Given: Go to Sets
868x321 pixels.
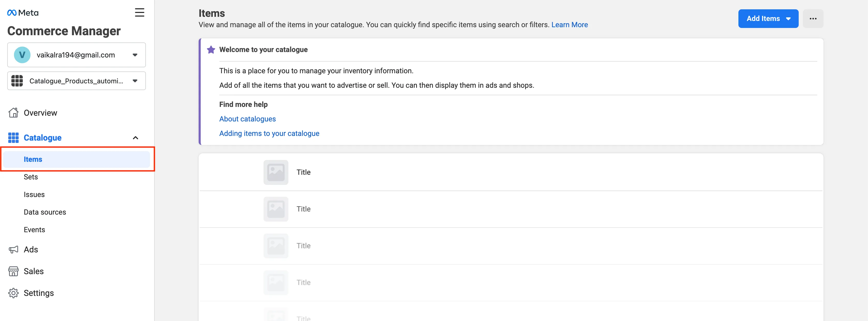Looking at the screenshot, I should (x=31, y=177).
